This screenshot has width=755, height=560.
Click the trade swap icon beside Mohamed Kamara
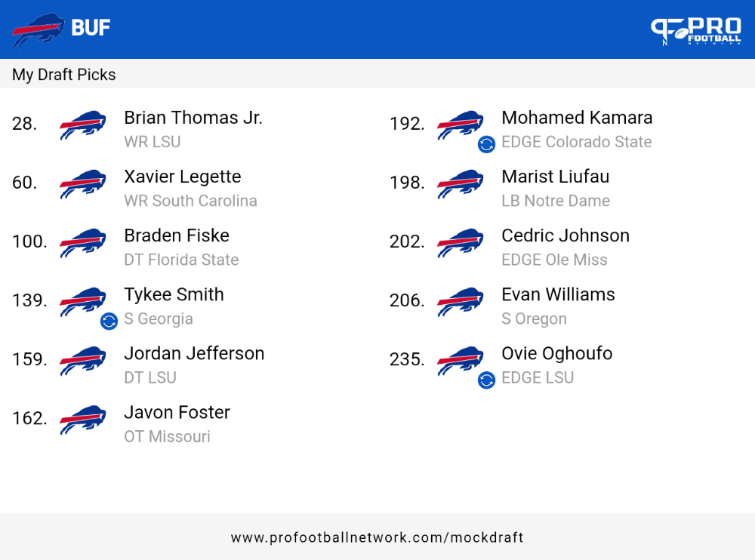point(486,144)
